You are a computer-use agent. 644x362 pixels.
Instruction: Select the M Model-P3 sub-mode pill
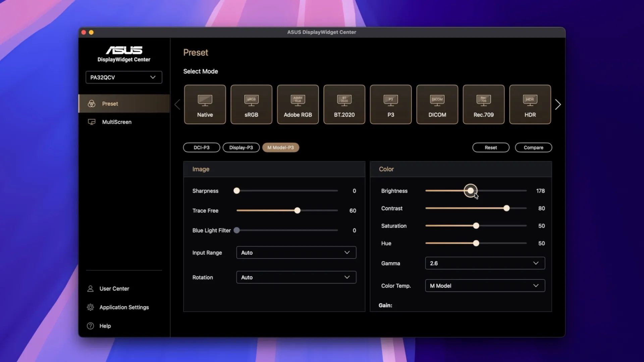[x=280, y=147]
